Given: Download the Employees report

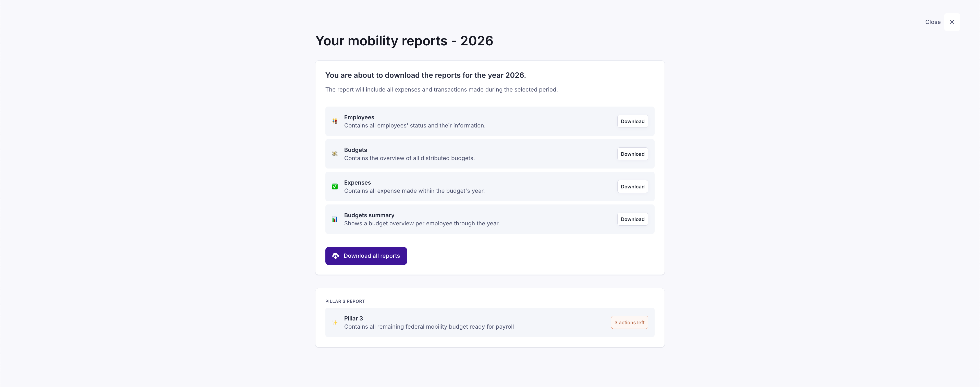Looking at the screenshot, I should 632,121.
